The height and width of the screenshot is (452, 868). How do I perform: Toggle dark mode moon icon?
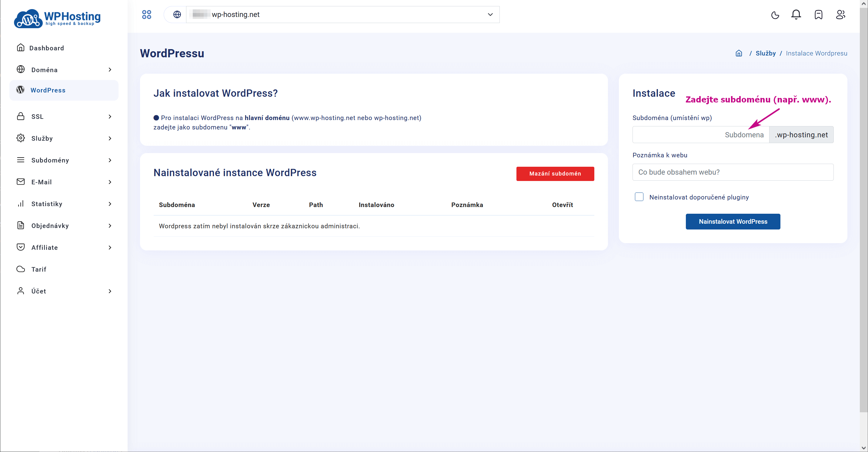tap(775, 15)
